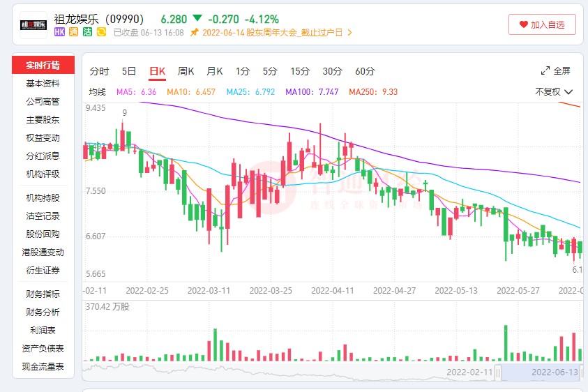Click the 加入自选 button
Screen dimensions: 588x392
(542, 24)
